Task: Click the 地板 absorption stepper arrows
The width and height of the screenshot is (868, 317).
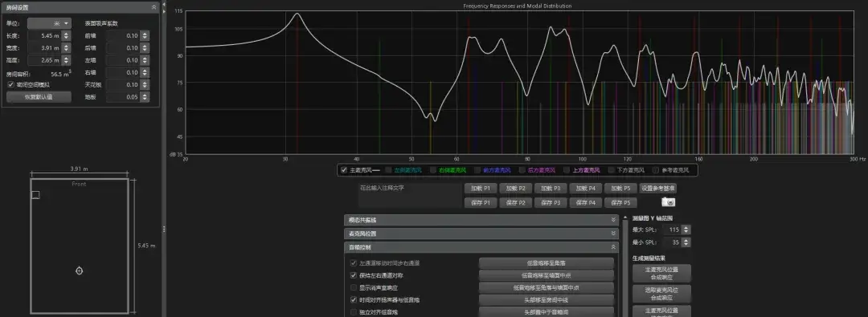Action: tap(145, 97)
